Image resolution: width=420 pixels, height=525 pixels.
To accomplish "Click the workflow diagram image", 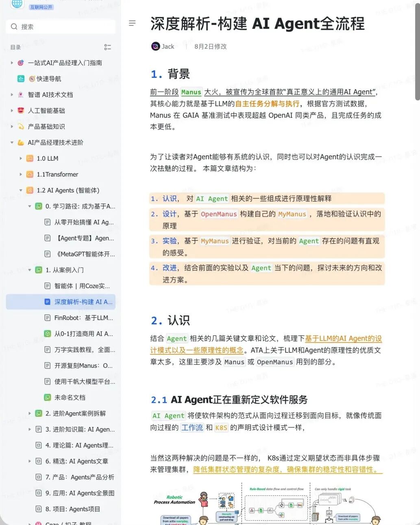I will pyautogui.click(x=268, y=505).
